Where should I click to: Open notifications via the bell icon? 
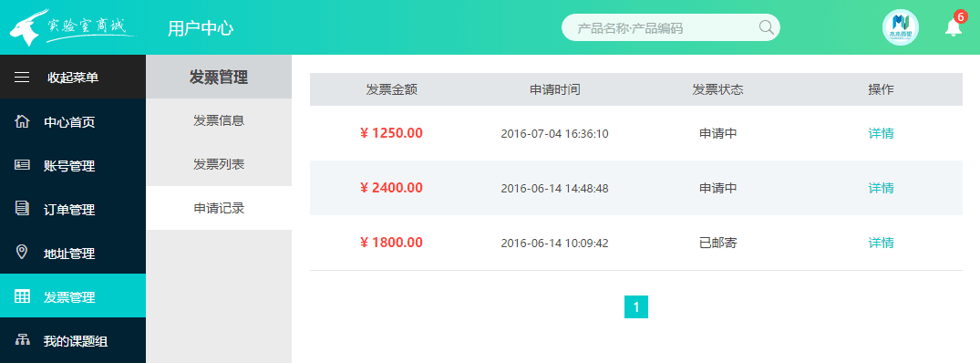tap(954, 27)
